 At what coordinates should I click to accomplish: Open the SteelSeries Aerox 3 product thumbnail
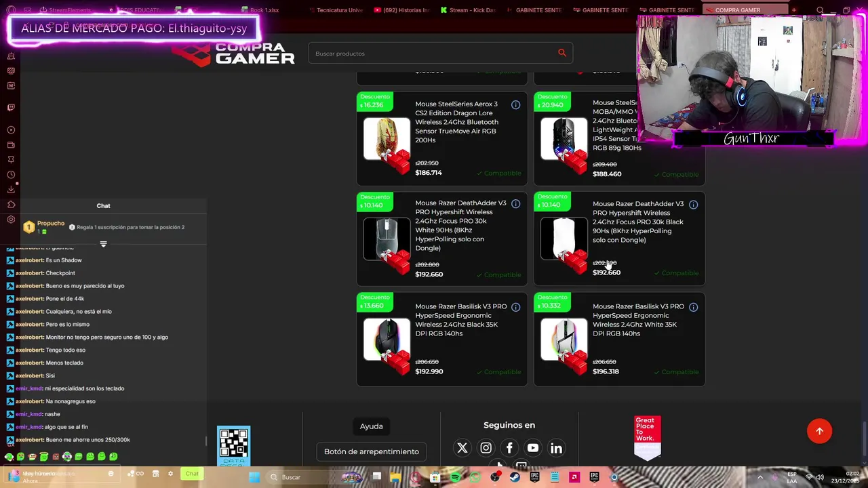(x=387, y=140)
